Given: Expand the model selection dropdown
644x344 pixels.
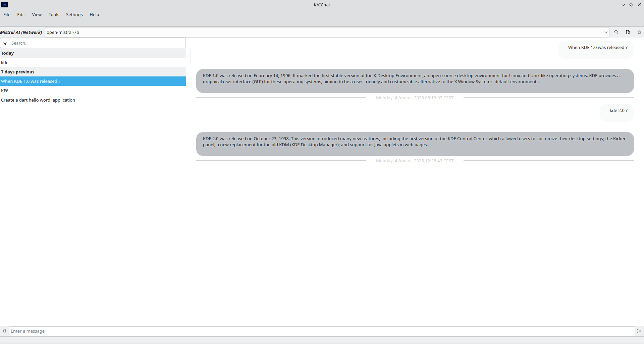Looking at the screenshot, I should (605, 32).
